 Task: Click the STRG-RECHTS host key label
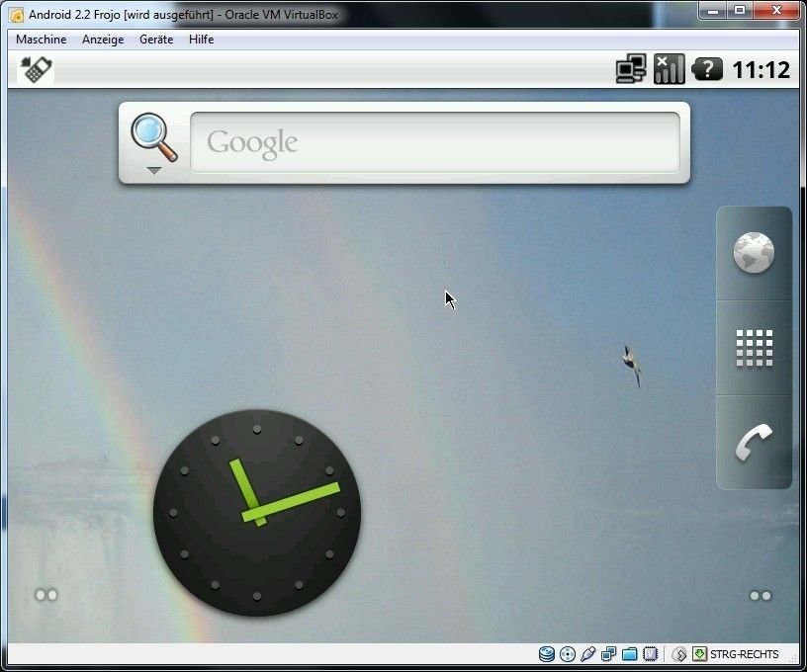(x=745, y=654)
